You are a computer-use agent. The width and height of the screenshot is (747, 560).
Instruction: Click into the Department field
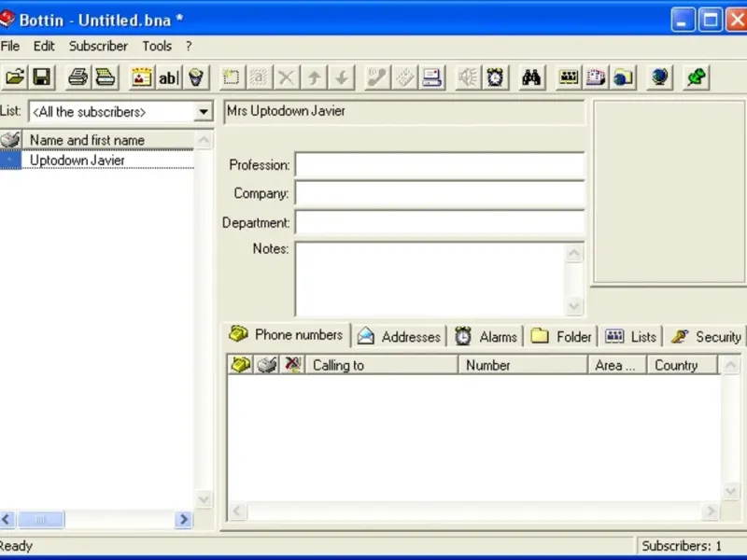(439, 222)
